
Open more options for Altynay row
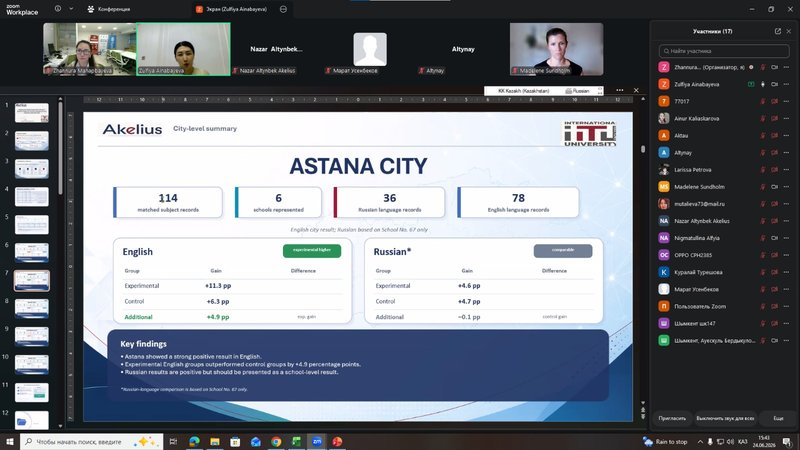(786, 153)
